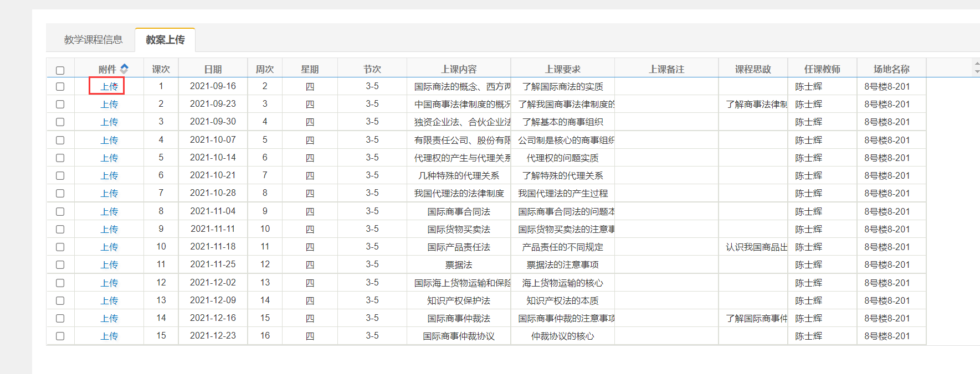980x374 pixels.
Task: Click 上传 for the 票据法 lesson
Action: tap(109, 265)
